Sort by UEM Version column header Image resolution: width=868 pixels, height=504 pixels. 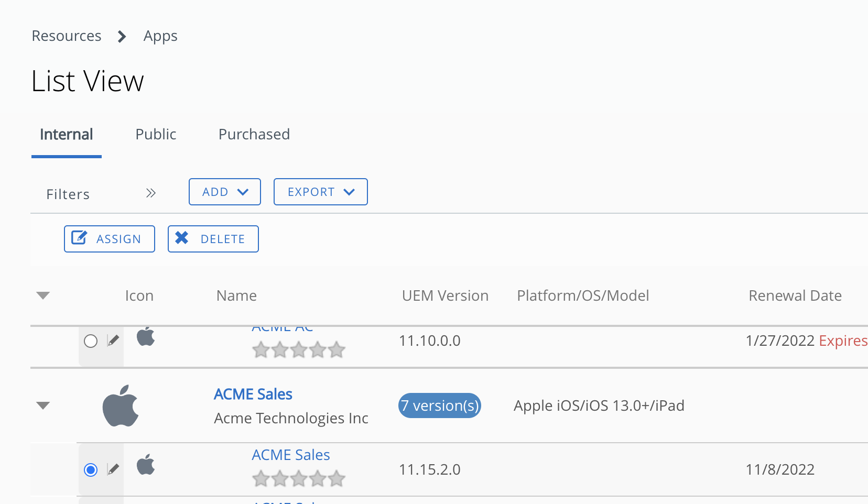(445, 296)
